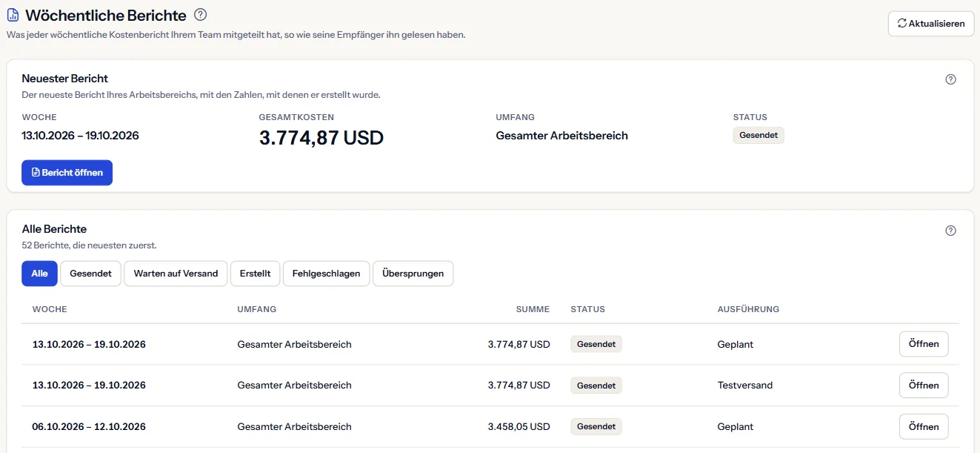Click the 06.10.2026 – 12.10.2026 week cell
The image size is (980, 453).
click(x=89, y=427)
